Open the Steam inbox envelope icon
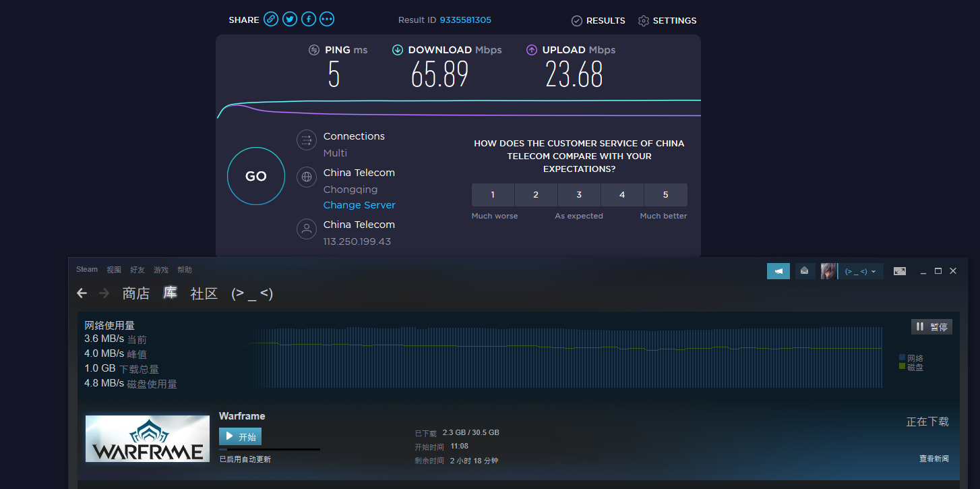The image size is (980, 489). click(x=804, y=271)
